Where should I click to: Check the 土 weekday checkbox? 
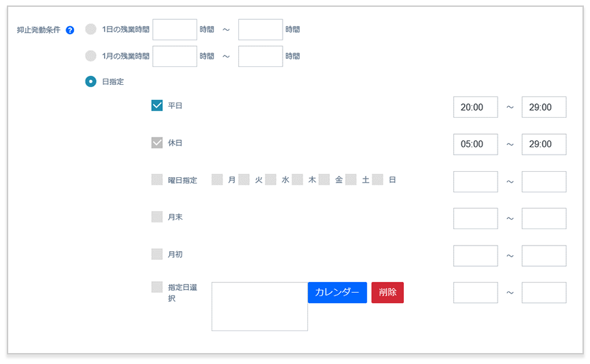pos(350,180)
